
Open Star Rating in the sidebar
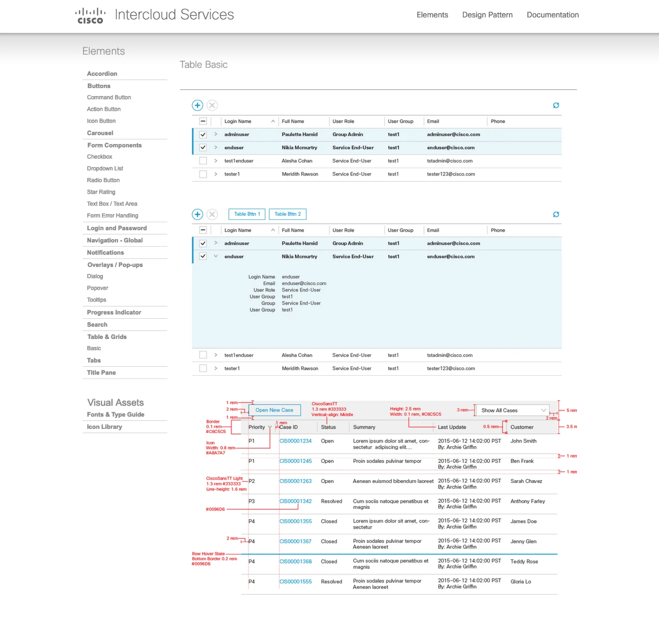pyautogui.click(x=101, y=192)
